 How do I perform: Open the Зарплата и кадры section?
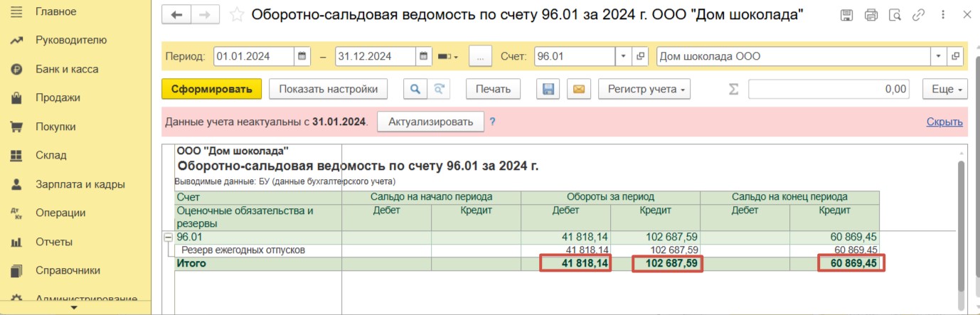(80, 184)
